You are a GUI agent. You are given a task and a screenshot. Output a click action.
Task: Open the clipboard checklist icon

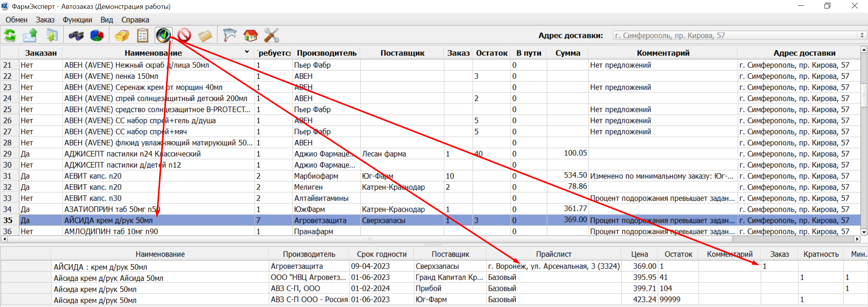(x=143, y=35)
